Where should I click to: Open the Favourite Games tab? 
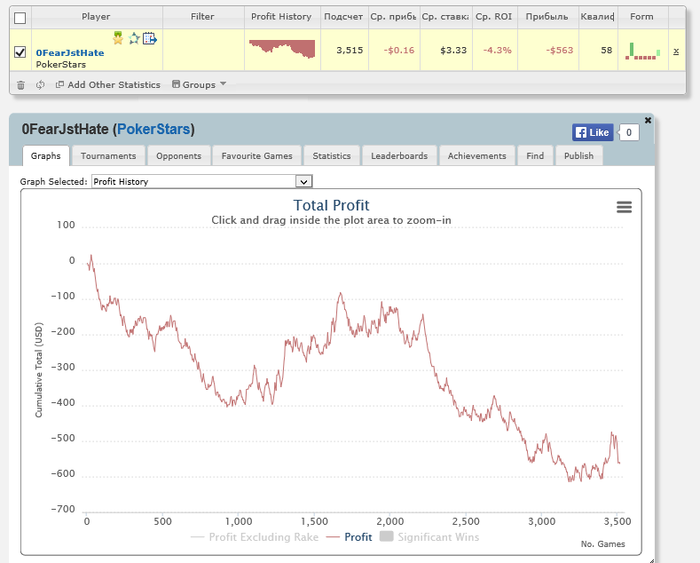(257, 156)
